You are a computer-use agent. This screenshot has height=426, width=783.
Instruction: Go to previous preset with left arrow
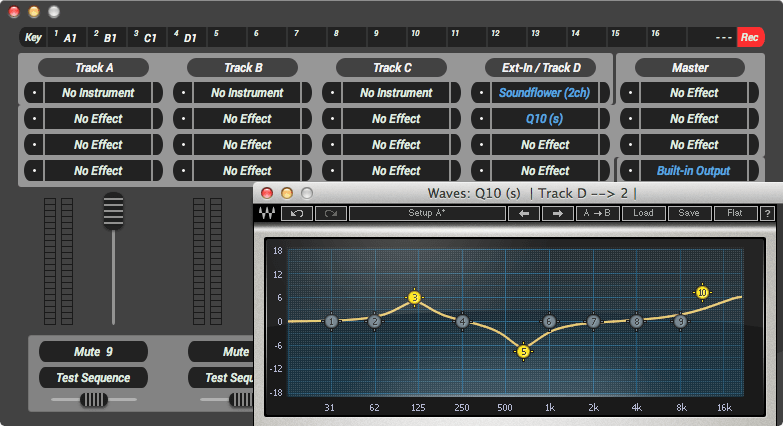click(x=522, y=213)
